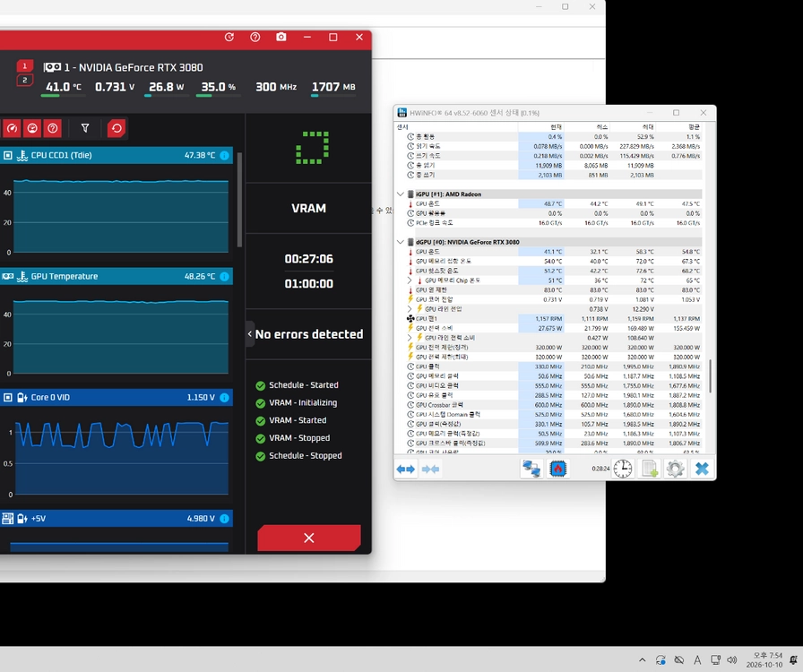The image size is (803, 672).
Task: Select GPU 비디오 클럭 row in HWiNFO
Action: click(x=554, y=385)
